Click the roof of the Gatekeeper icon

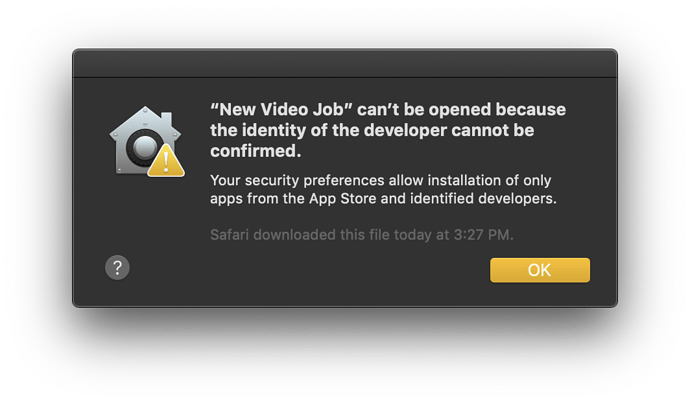[x=145, y=121]
